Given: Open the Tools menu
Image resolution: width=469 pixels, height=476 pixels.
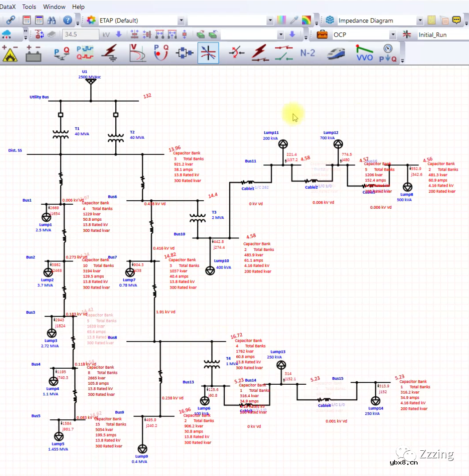Looking at the screenshot, I should 29,7.
